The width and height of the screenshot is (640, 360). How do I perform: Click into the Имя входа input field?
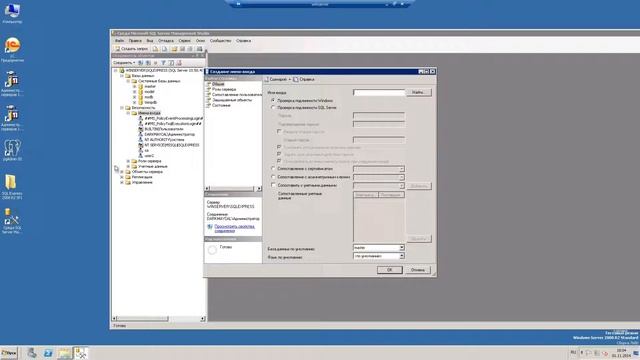point(379,93)
